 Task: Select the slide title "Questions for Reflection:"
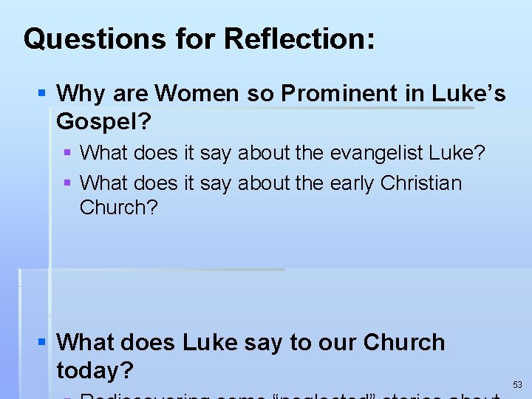[x=199, y=38]
